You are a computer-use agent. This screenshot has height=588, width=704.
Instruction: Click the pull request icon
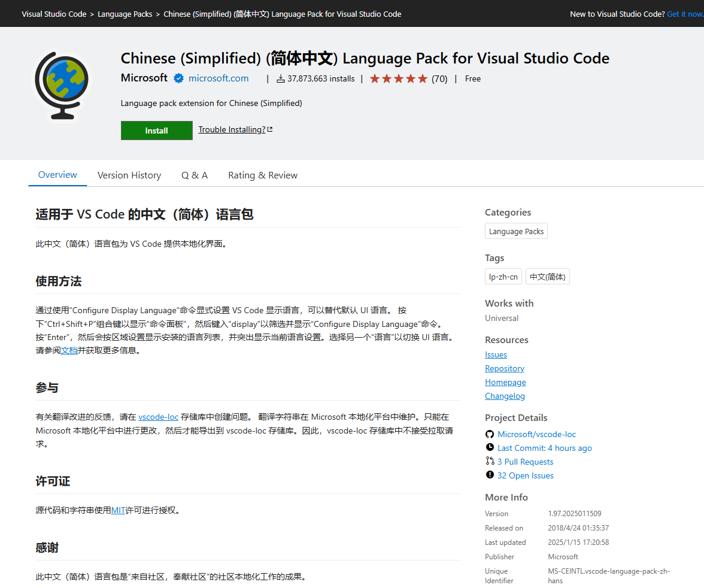[x=490, y=461]
